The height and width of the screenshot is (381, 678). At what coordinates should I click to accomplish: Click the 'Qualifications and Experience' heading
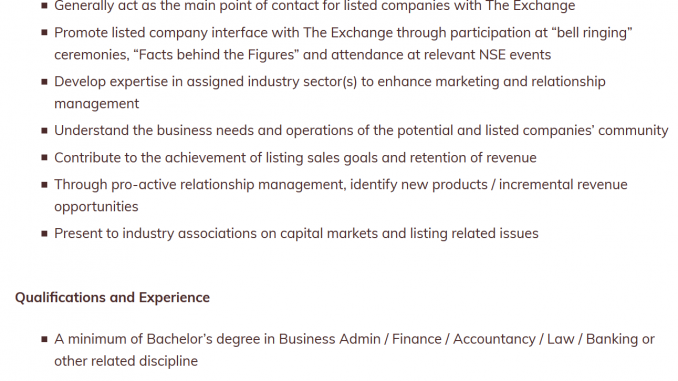112,298
